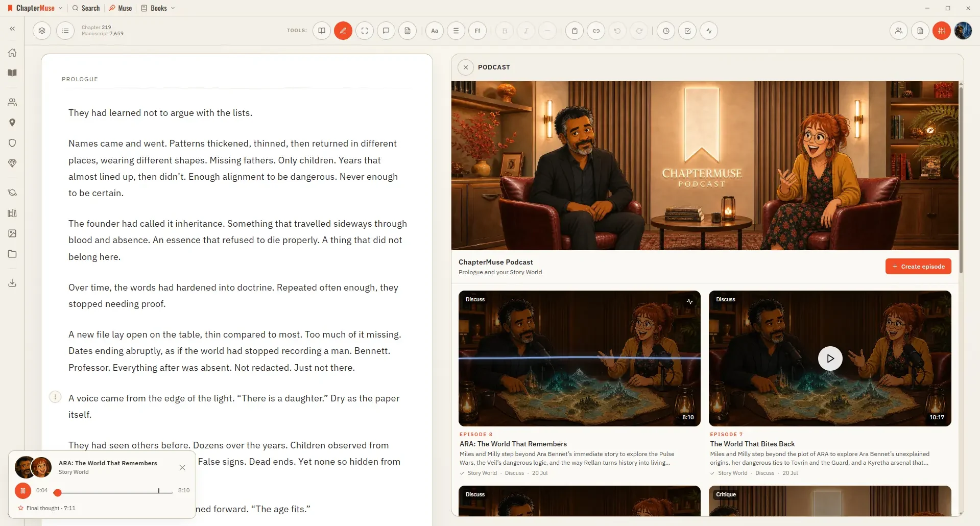Open the user profile avatar menu
This screenshot has height=526, width=980.
click(963, 31)
